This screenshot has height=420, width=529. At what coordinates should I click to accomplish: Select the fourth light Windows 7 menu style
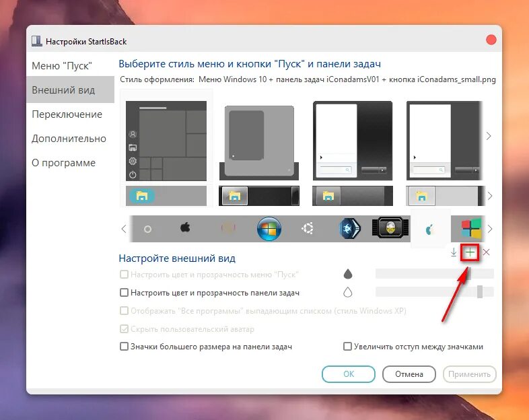(x=444, y=141)
